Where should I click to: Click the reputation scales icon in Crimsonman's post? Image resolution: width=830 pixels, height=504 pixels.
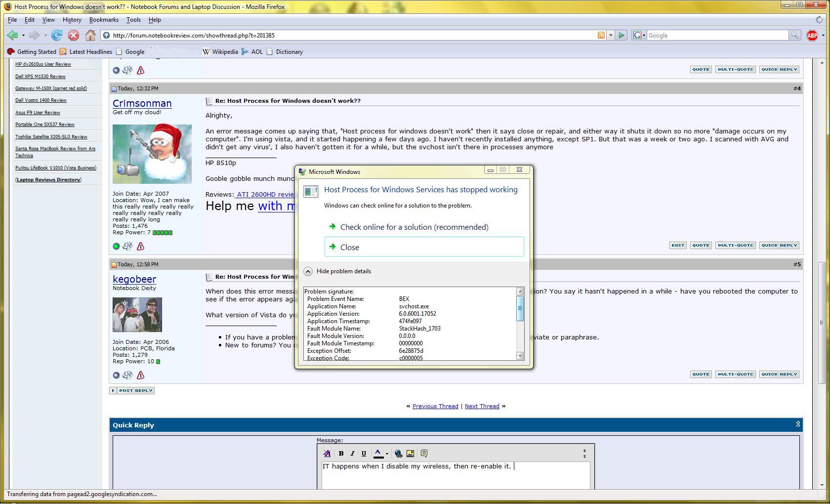(x=127, y=246)
